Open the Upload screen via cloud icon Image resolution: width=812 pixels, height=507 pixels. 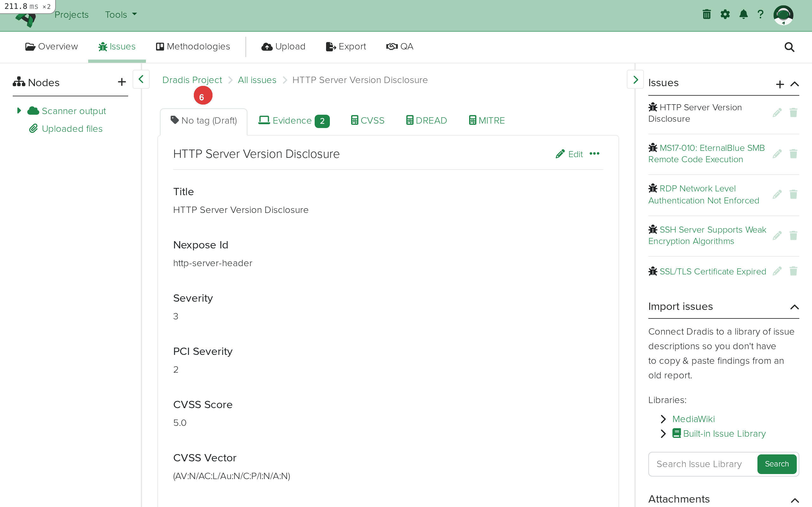pyautogui.click(x=267, y=47)
